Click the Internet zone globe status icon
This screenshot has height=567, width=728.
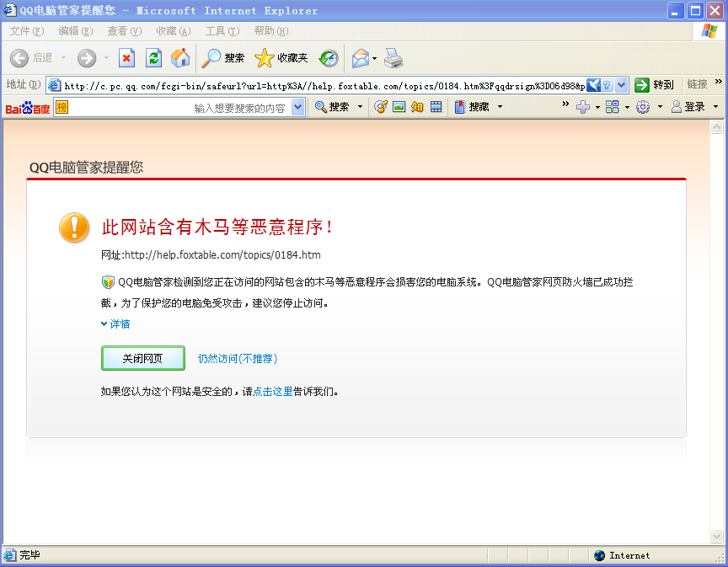coord(599,555)
